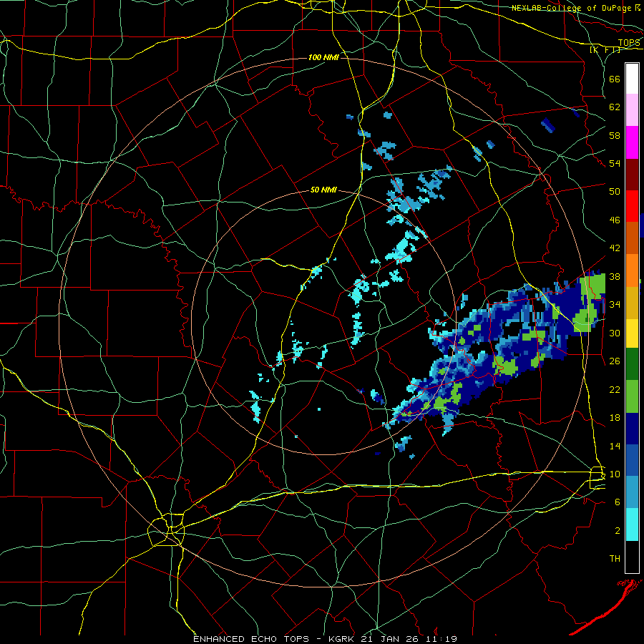This screenshot has height=644, width=644.
Task: Click the 'TOPS' legend title
Action: (x=629, y=43)
